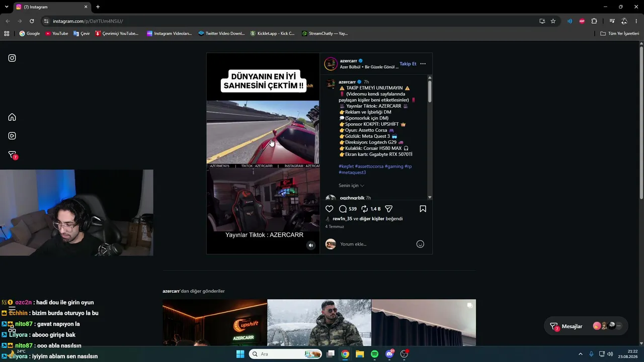Open File Explorer from the taskbar
Screen dimensions: 644x362
pyautogui.click(x=360, y=354)
